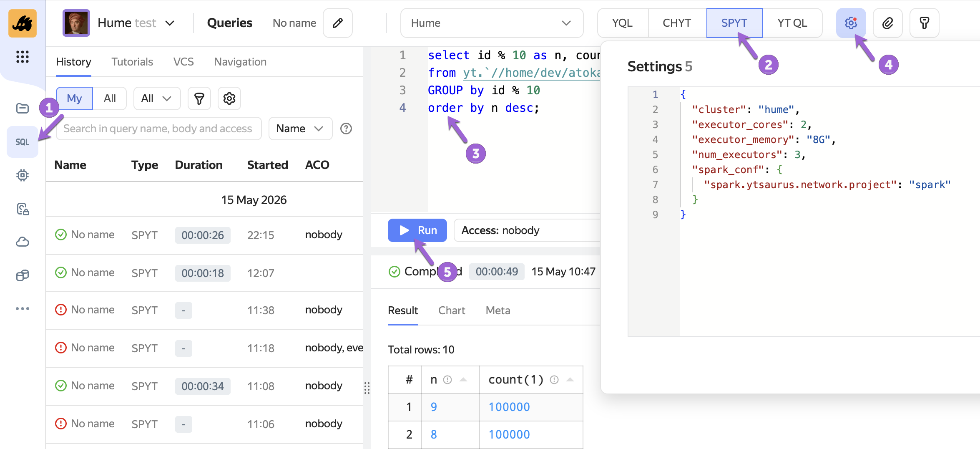This screenshot has width=980, height=449.
Task: Open the SQL queries sidebar icon
Action: (23, 142)
